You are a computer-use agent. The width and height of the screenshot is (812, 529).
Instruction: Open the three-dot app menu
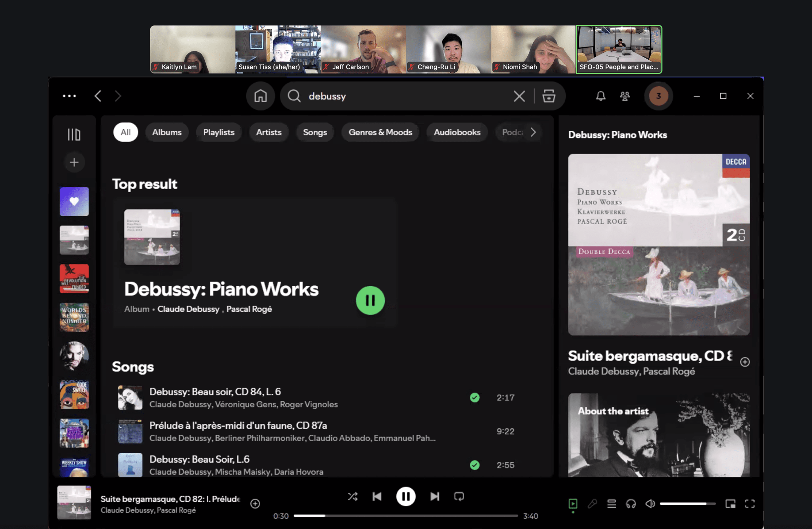click(x=69, y=96)
